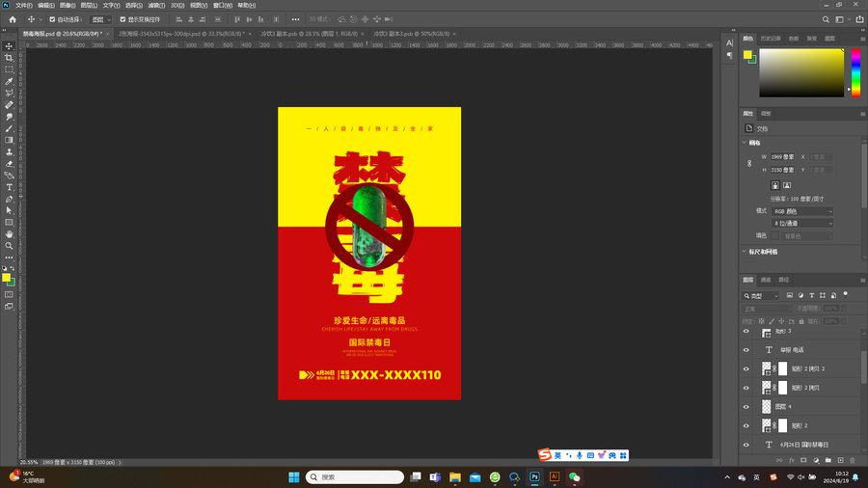Open the 帮助(H) menu
This screenshot has width=868, height=488.
click(246, 5)
